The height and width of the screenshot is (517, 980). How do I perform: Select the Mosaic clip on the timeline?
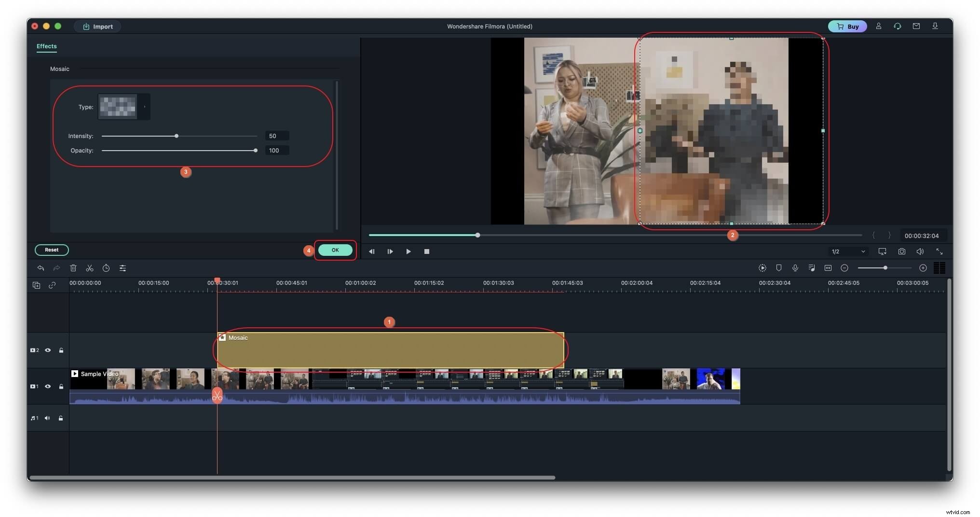390,350
